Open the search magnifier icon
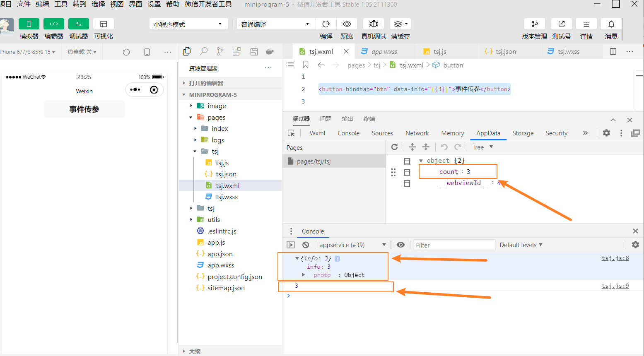The image size is (644, 356). (204, 51)
